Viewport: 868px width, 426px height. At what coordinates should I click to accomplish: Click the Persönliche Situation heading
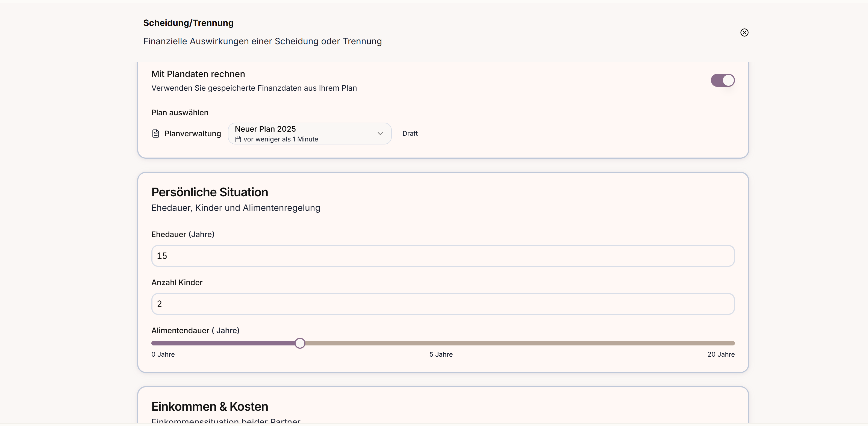pos(209,192)
